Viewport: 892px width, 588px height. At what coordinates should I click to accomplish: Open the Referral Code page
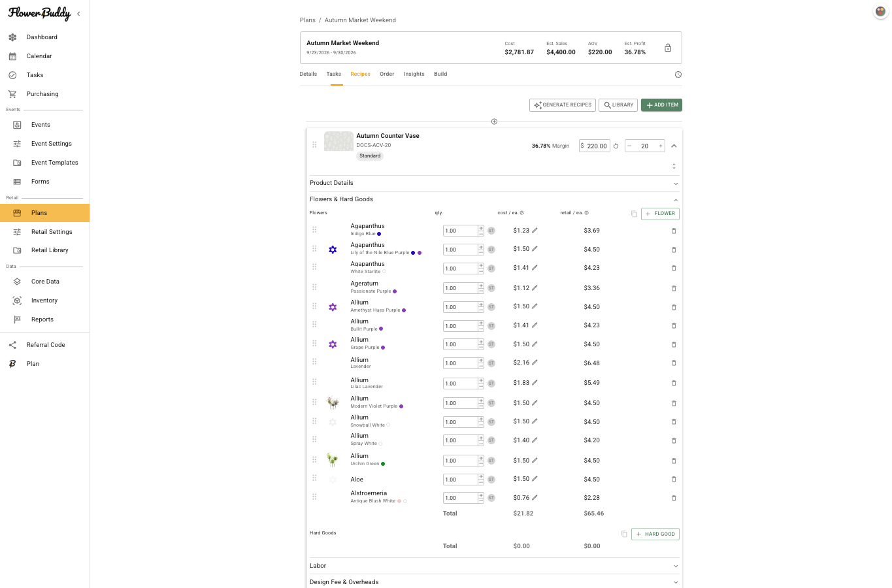44,345
